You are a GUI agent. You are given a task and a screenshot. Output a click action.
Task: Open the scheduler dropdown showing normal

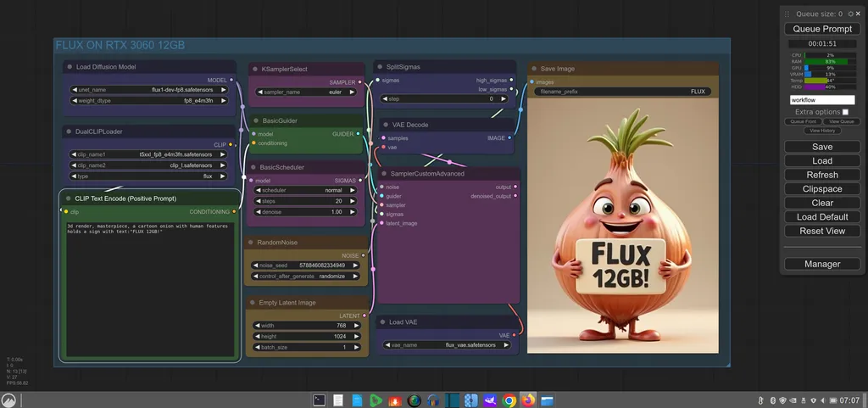[305, 190]
